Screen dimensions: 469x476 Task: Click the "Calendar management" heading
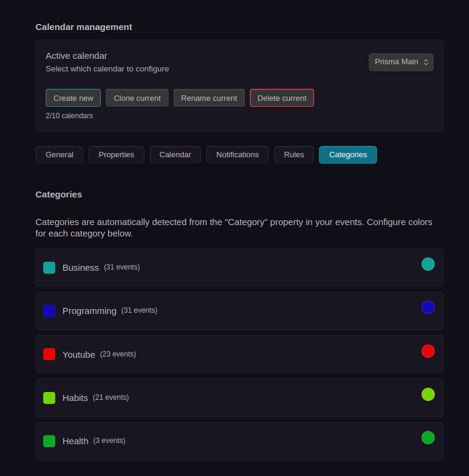[x=84, y=27]
